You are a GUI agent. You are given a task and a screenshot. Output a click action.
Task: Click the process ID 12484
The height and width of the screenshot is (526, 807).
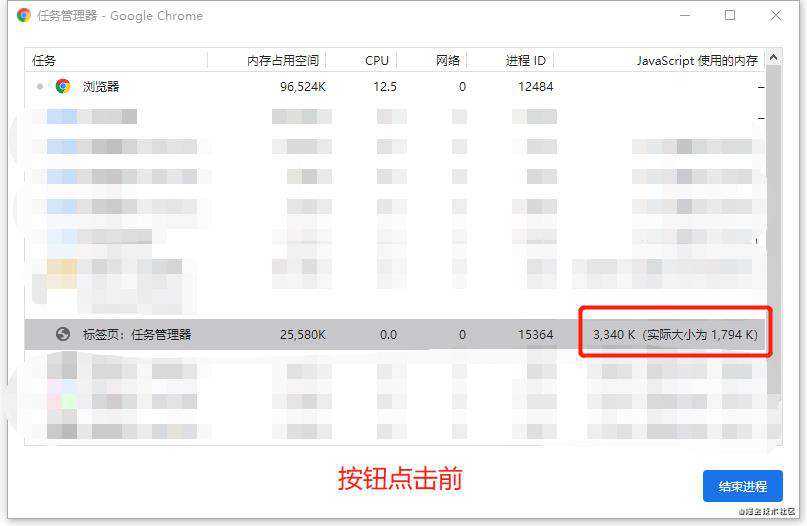coord(535,86)
